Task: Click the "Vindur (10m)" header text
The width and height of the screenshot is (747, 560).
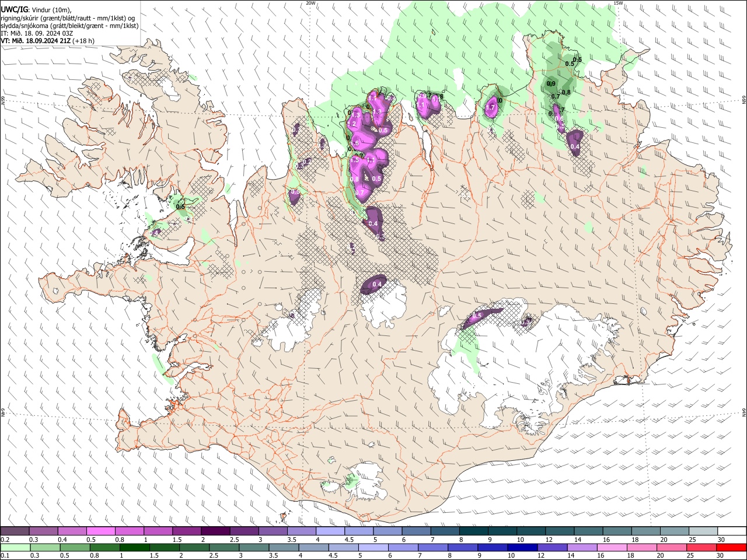Action: click(51, 10)
